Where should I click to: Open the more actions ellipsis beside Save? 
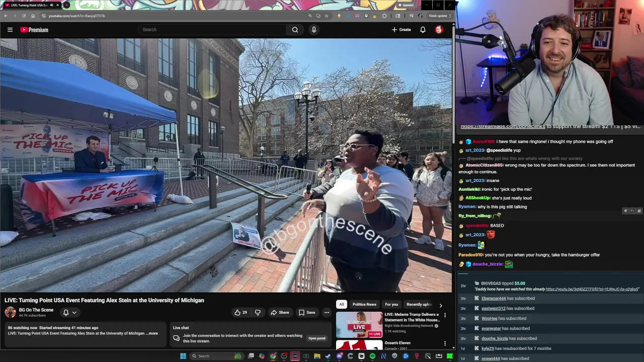(327, 313)
